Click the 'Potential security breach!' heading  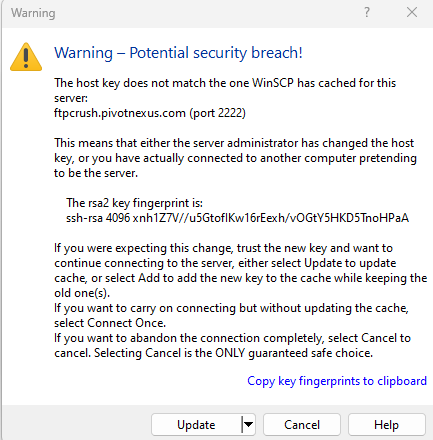pyautogui.click(x=216, y=53)
